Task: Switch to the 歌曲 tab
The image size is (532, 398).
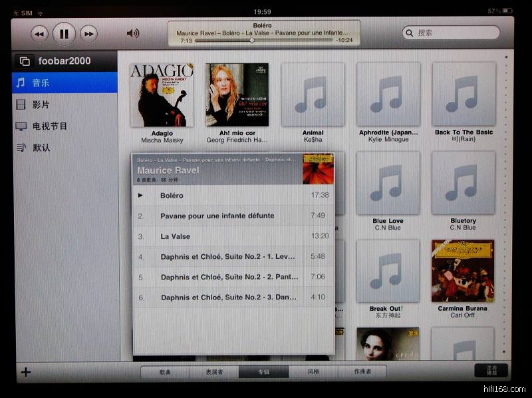Action: (165, 372)
